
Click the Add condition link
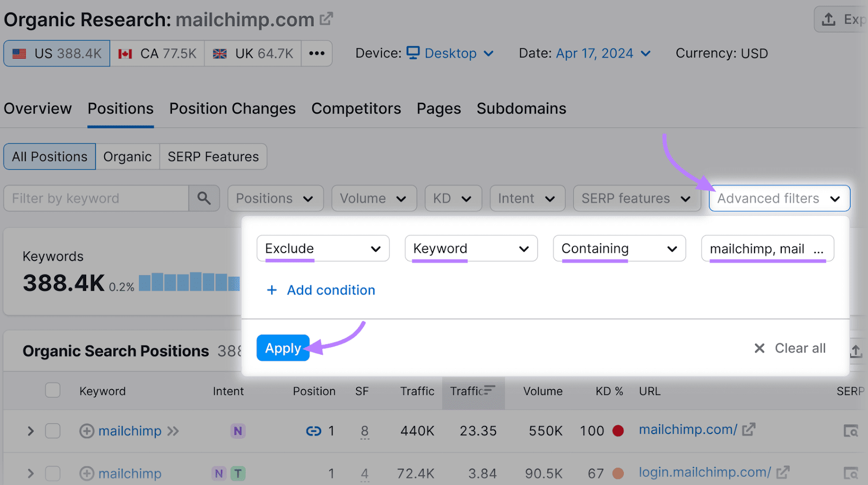320,290
